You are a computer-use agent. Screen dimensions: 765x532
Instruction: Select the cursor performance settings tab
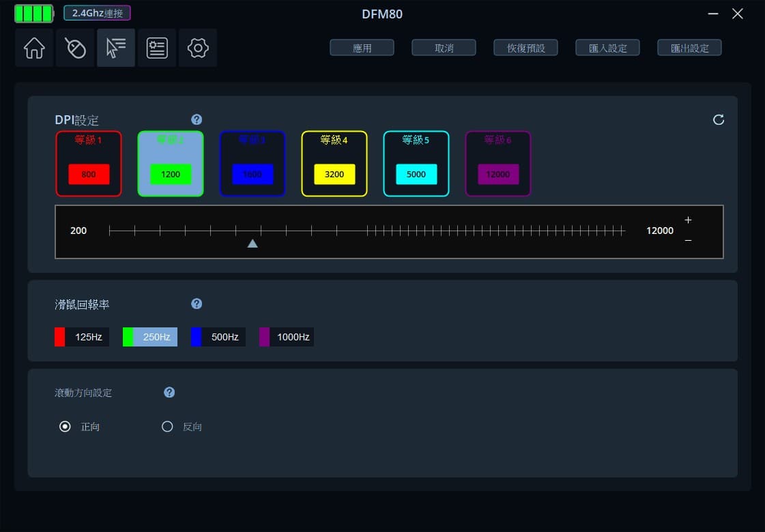point(116,48)
